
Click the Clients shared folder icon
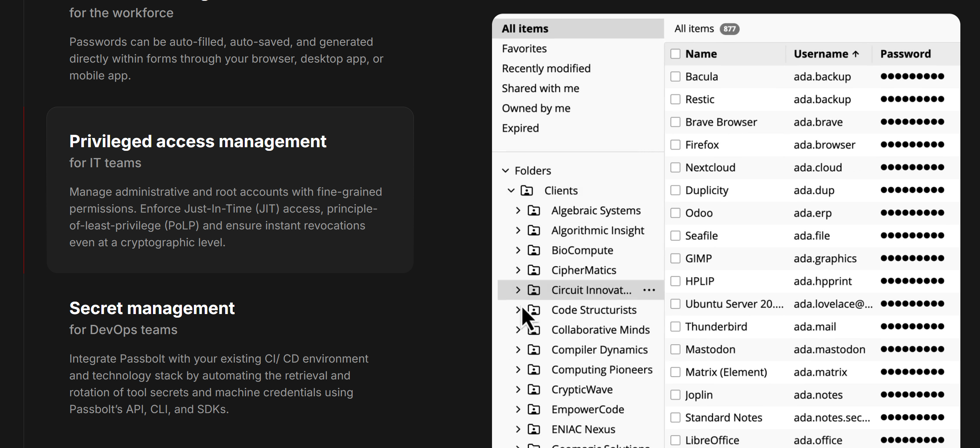526,191
